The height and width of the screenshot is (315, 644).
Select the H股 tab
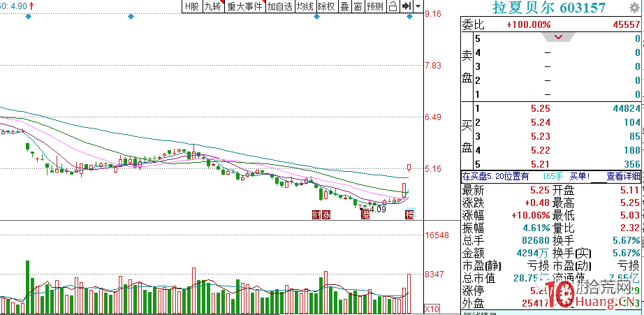click(x=192, y=6)
